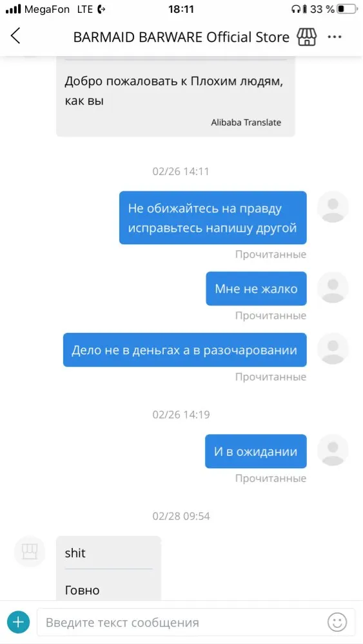Select the 'BARMAID BARWARE Official Store' title
The height and width of the screenshot is (644, 363).
[x=181, y=37]
